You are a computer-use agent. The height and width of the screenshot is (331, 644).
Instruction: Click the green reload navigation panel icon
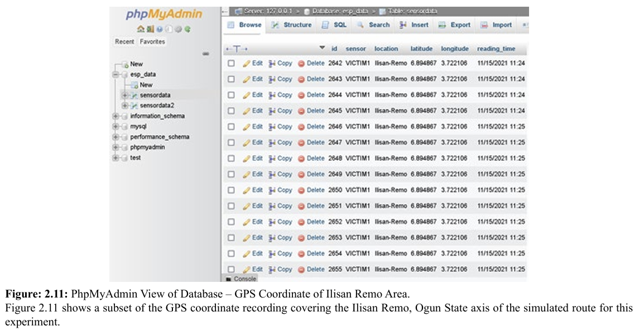188,29
